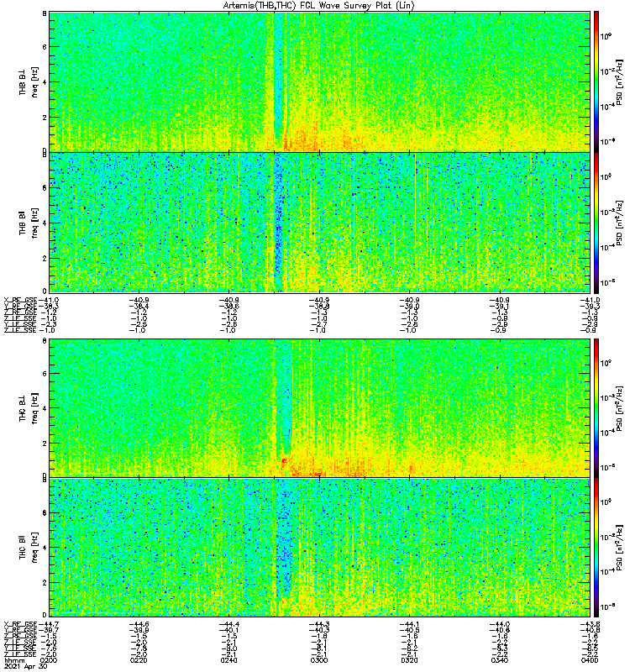
Task: Click the 'THB B∥' axis label of the second panel
Action: pyautogui.click(x=23, y=223)
